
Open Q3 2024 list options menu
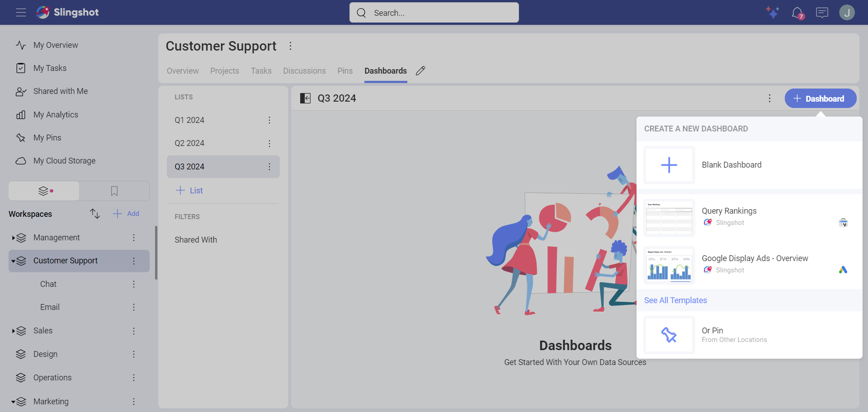269,167
